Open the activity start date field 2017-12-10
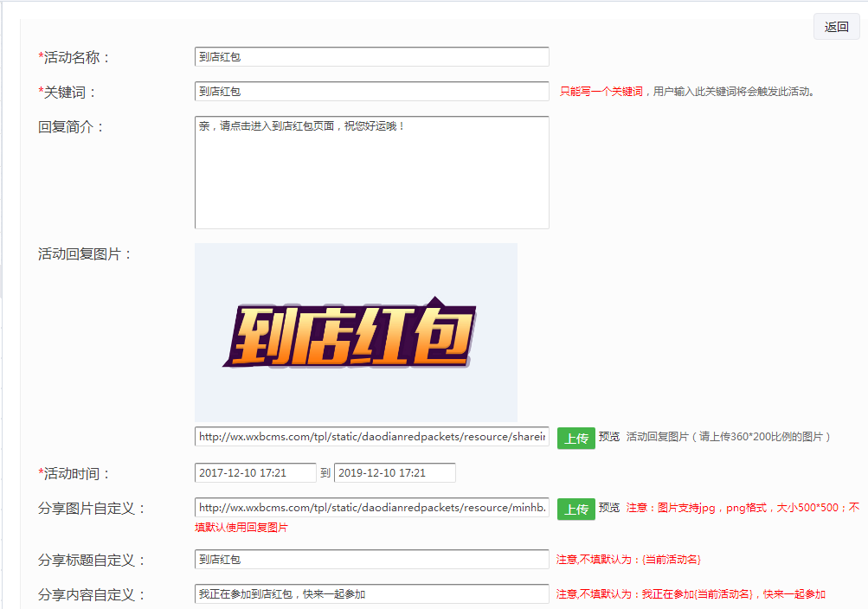This screenshot has height=609, width=868. click(x=255, y=473)
